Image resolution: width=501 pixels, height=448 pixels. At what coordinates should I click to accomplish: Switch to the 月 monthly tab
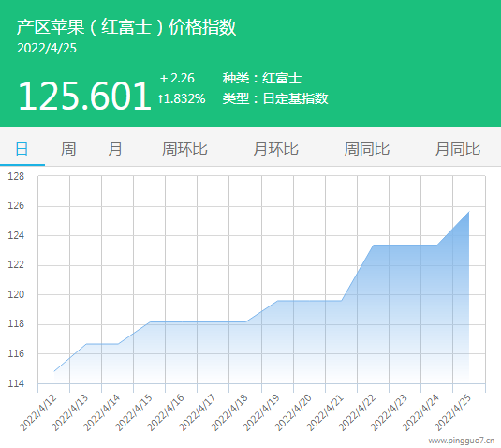coord(115,149)
